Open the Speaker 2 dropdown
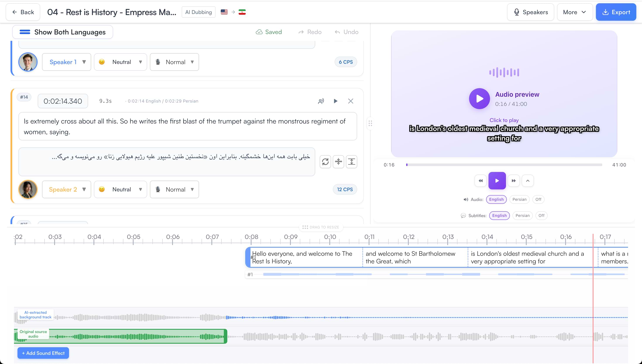 pos(67,189)
